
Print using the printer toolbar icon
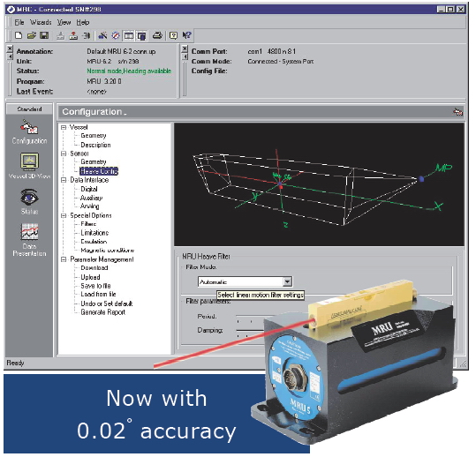tap(157, 36)
